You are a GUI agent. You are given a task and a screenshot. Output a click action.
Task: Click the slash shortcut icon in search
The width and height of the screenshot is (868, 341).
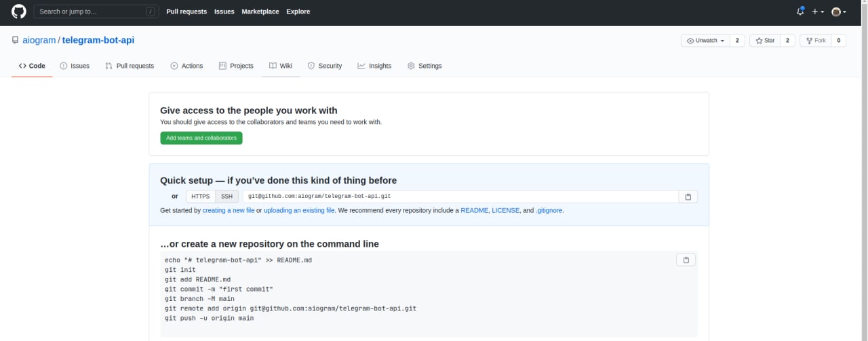(150, 12)
